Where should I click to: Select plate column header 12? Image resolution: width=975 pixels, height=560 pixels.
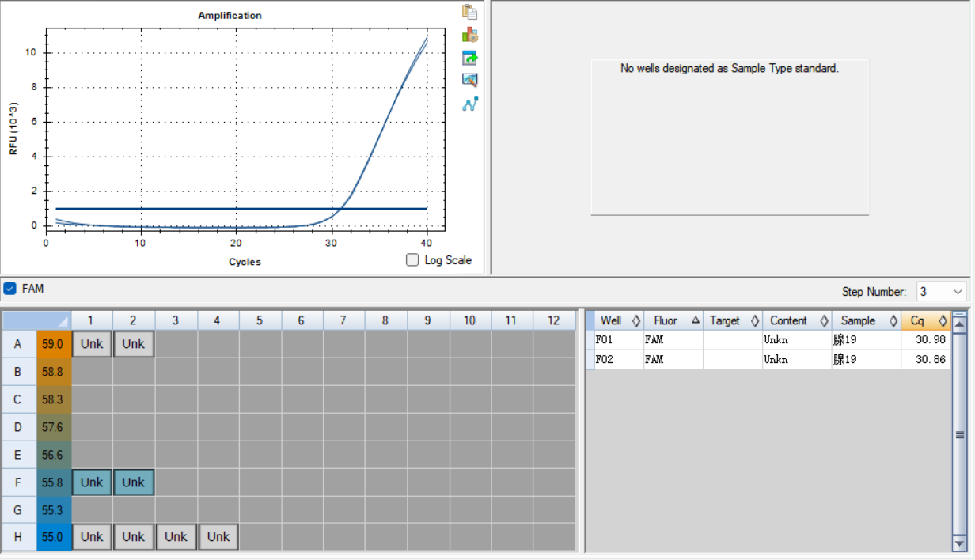553,320
